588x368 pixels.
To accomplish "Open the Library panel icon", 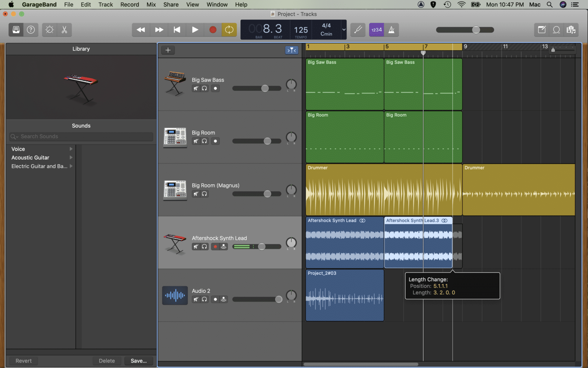I will 16,30.
